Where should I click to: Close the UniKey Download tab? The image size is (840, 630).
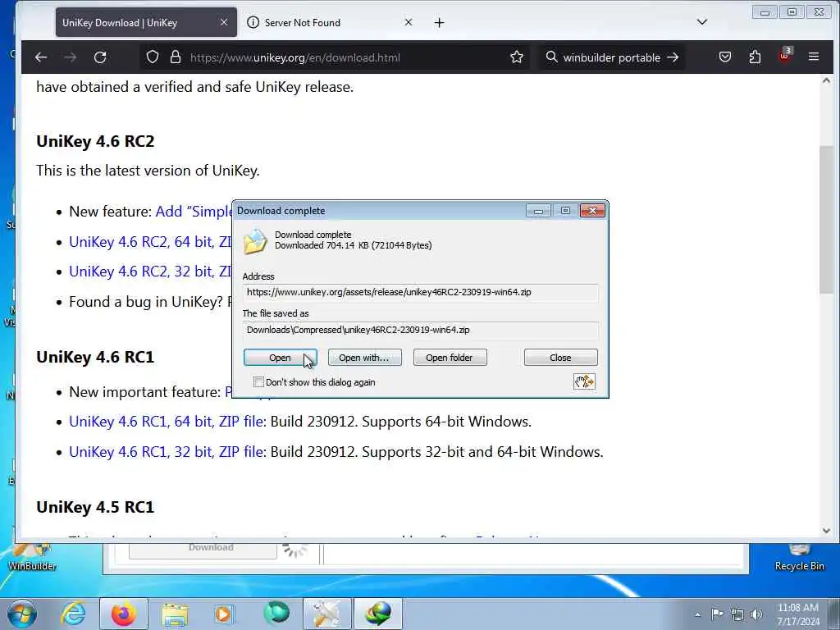pyautogui.click(x=224, y=22)
